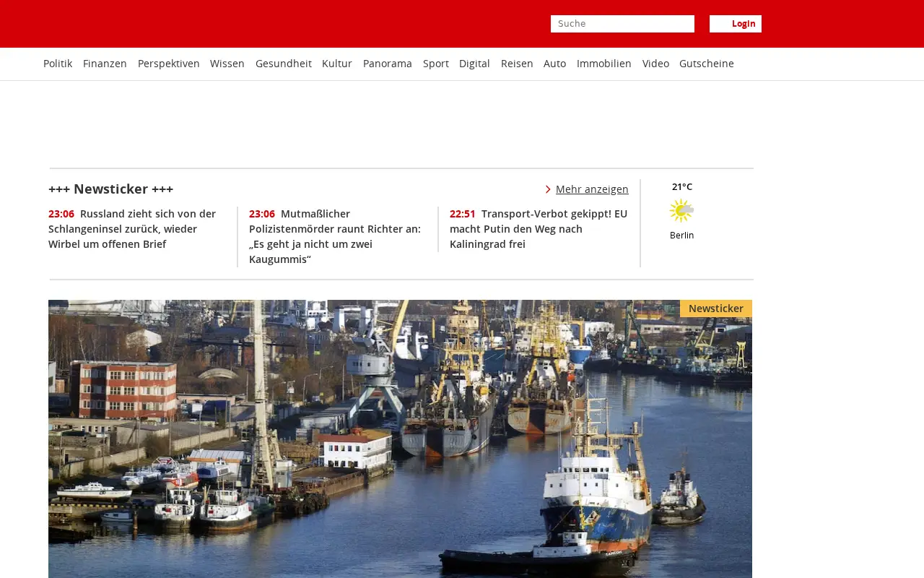
Task: Open the Video section
Action: point(655,64)
